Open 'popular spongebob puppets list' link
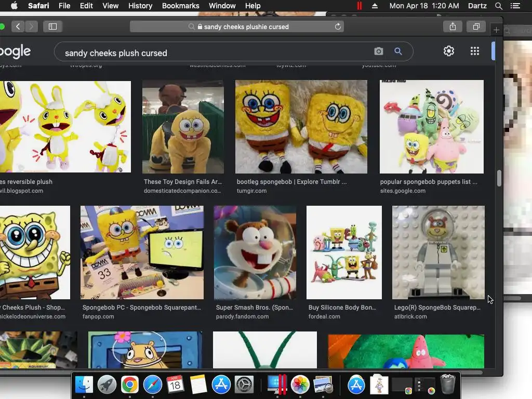The image size is (532, 399). click(x=429, y=181)
